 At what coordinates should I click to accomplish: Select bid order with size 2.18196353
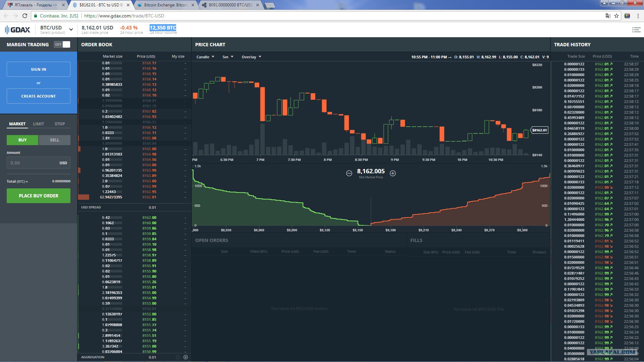coord(112,293)
